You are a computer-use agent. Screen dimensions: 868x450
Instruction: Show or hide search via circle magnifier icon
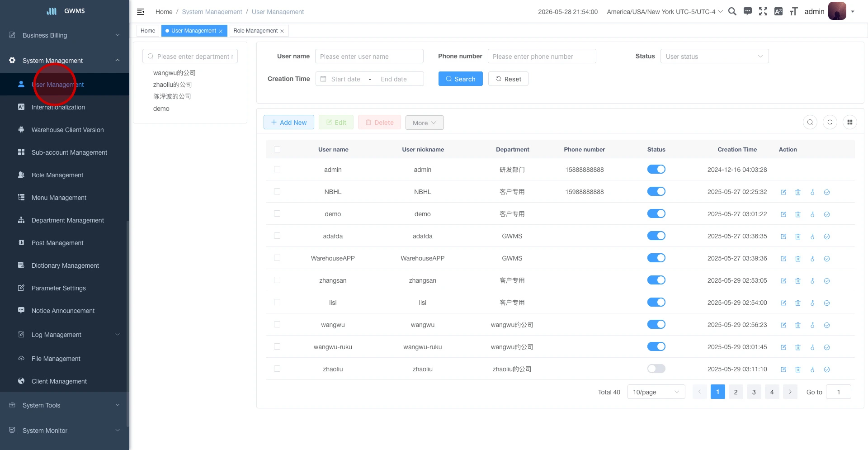(810, 122)
